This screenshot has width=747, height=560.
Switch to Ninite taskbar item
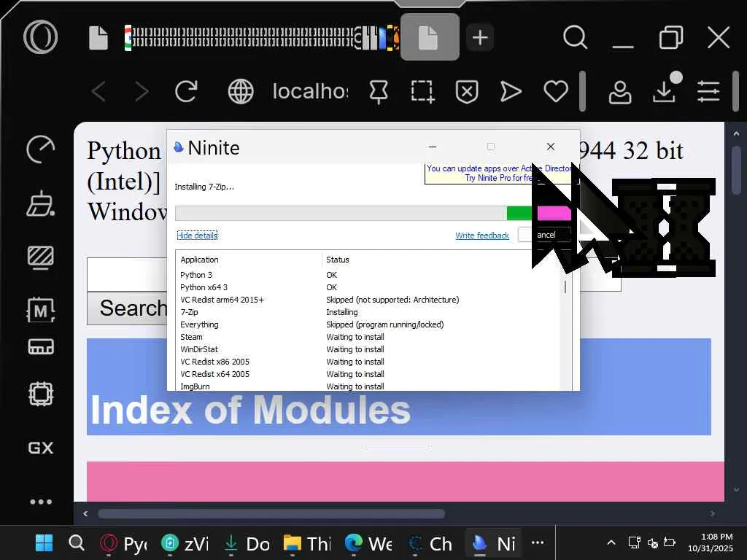(x=493, y=543)
